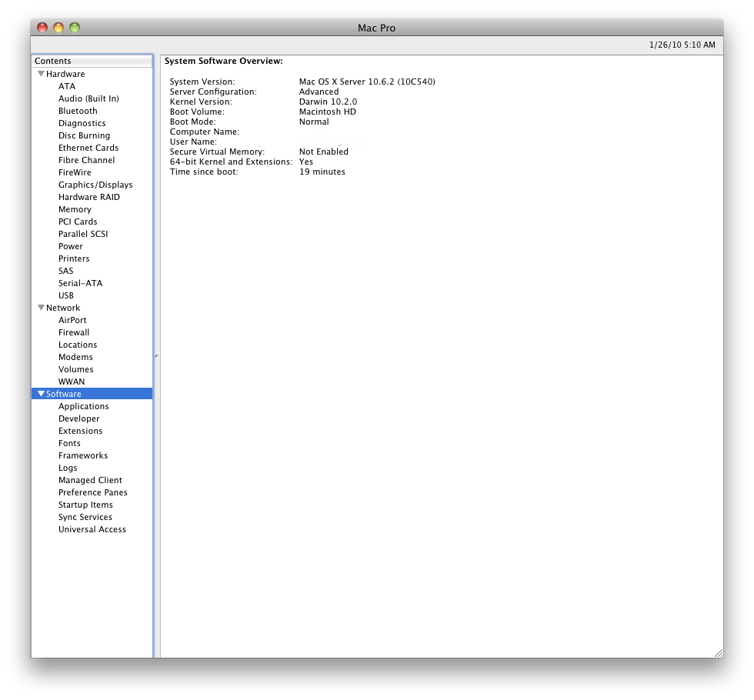Open AirPort information

pyautogui.click(x=72, y=320)
